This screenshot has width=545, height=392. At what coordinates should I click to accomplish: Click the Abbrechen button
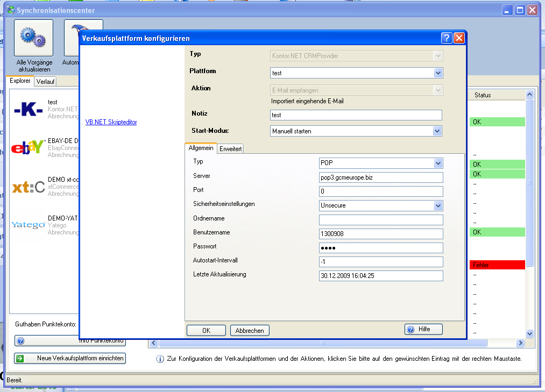[x=250, y=331]
